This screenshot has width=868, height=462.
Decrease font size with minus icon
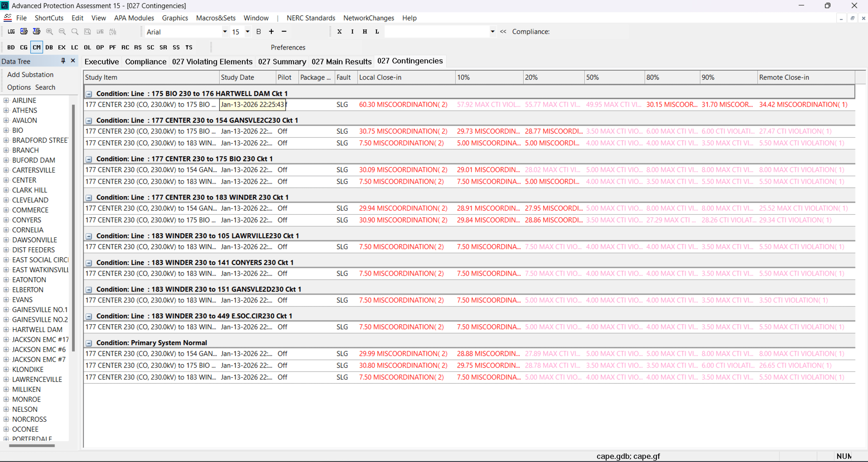pyautogui.click(x=284, y=32)
